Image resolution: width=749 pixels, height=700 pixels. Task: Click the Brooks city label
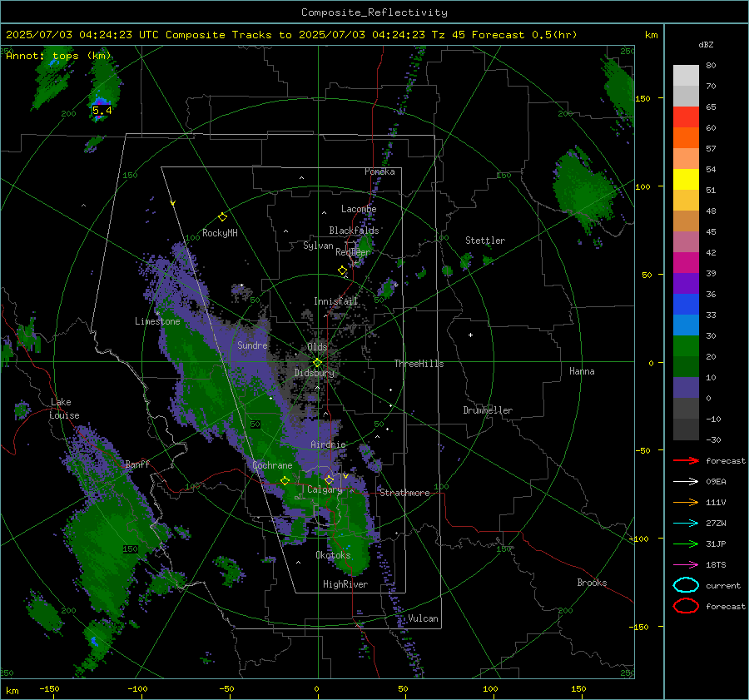point(592,583)
